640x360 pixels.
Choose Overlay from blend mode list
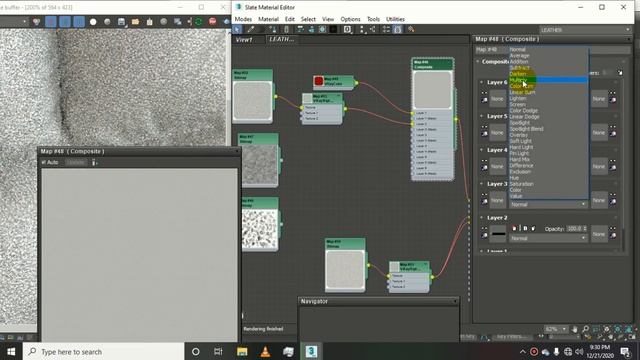tap(549, 135)
